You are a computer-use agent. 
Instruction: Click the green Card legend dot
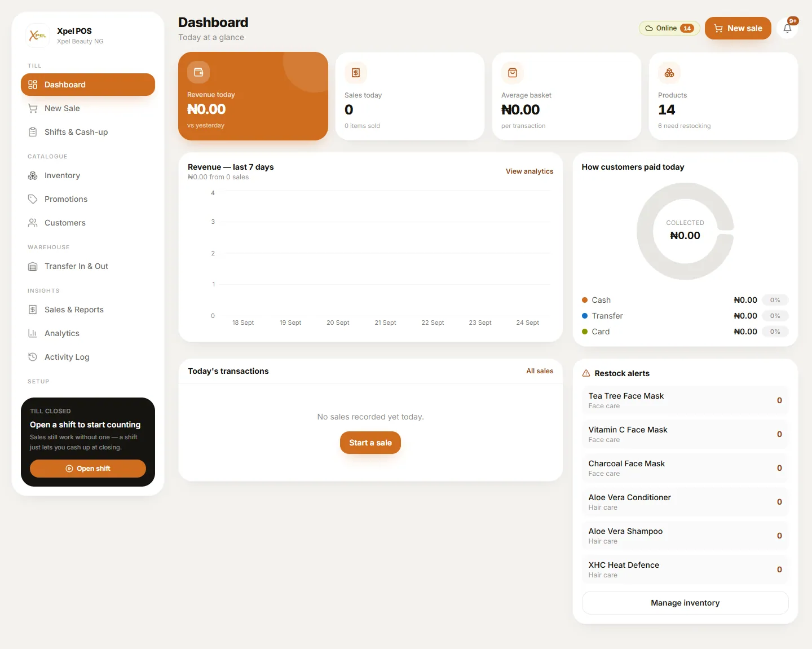point(585,332)
